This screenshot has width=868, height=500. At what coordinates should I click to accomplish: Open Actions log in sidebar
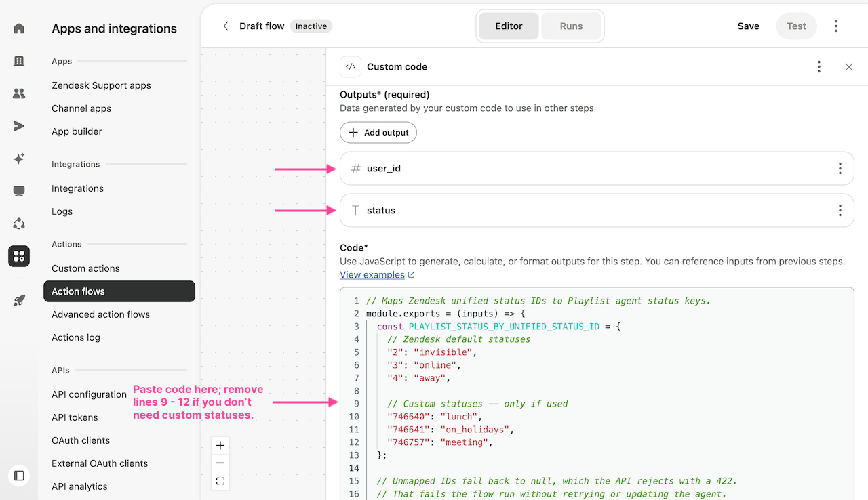[x=76, y=337]
